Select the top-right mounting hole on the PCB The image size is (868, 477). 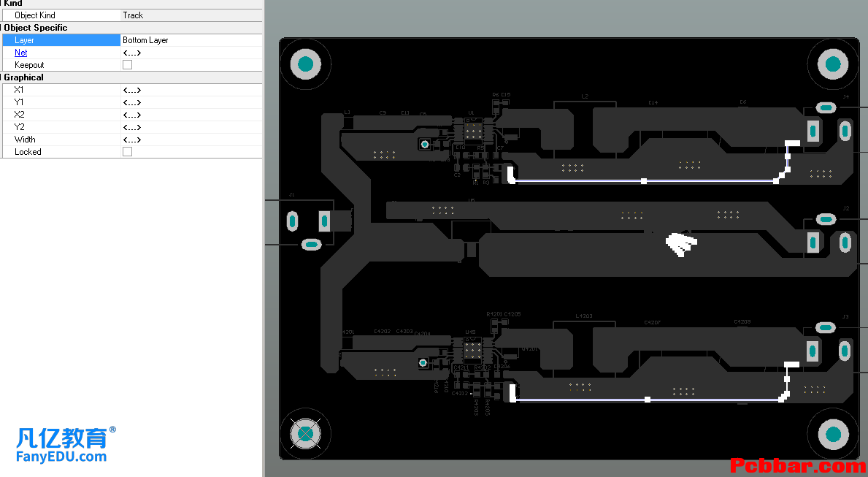click(832, 64)
